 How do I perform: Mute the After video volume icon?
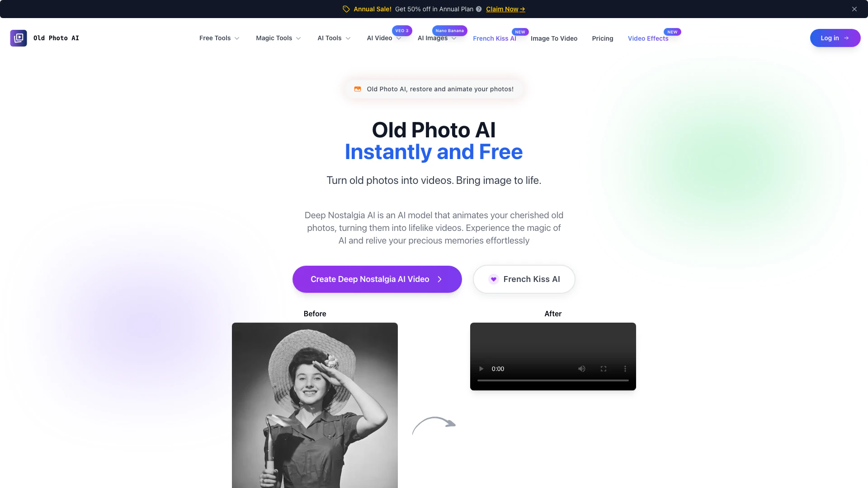[582, 369]
